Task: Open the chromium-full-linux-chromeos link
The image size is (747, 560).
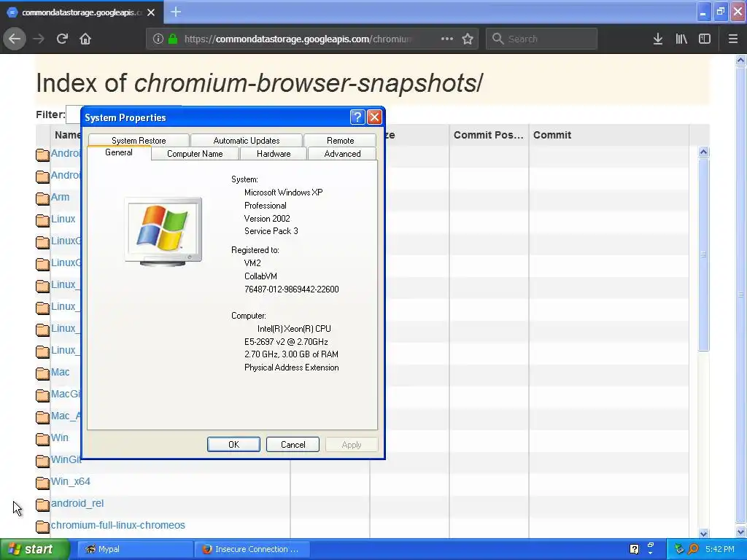Action: click(x=118, y=525)
